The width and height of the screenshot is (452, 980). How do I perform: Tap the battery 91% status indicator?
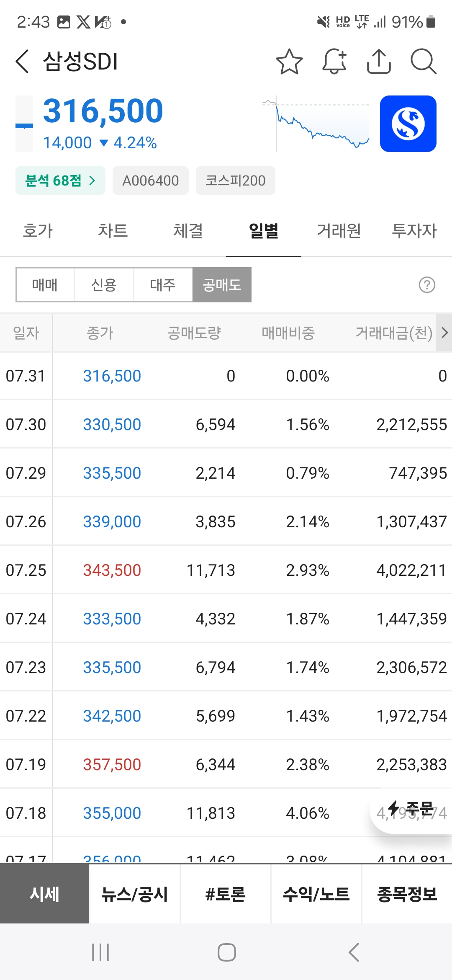click(414, 22)
